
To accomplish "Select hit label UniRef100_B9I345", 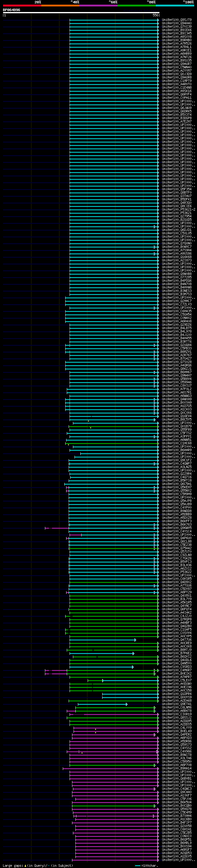I will [x=177, y=33].
